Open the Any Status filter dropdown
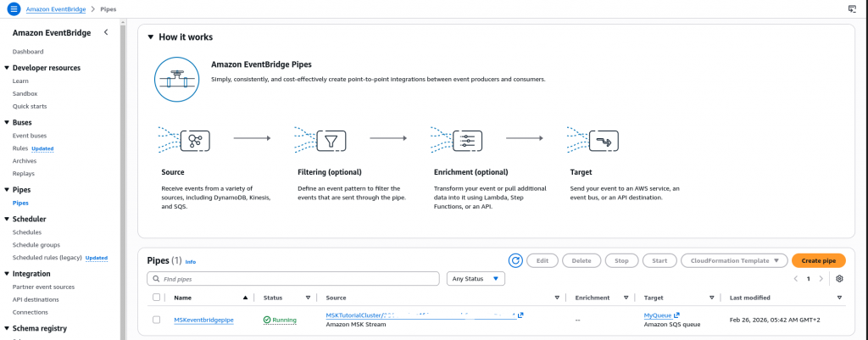The width and height of the screenshot is (868, 340). coord(476,278)
